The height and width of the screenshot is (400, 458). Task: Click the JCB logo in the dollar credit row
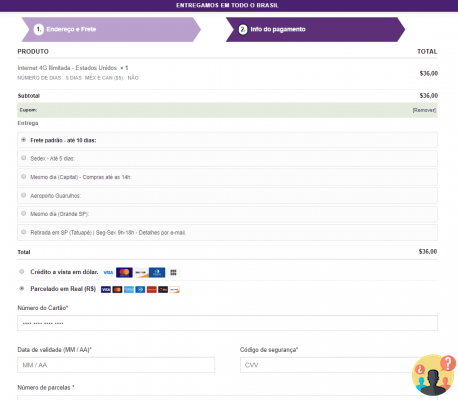point(173,272)
